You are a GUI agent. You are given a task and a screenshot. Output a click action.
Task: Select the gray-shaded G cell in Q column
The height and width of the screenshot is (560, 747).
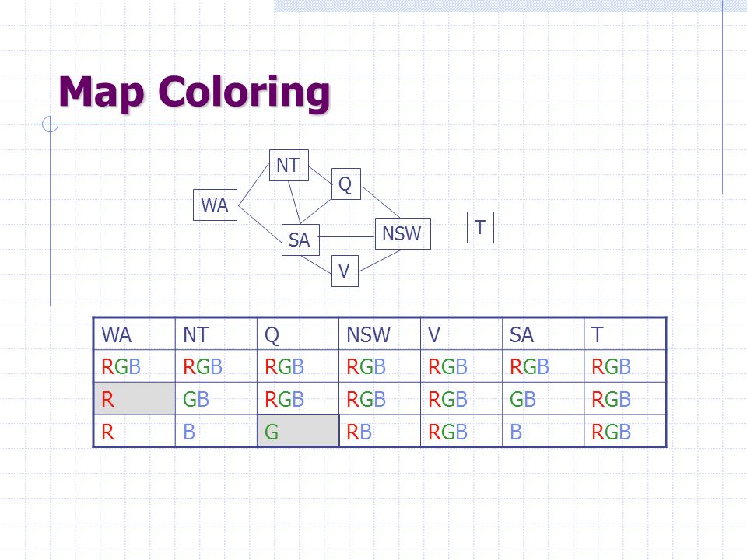click(x=298, y=431)
